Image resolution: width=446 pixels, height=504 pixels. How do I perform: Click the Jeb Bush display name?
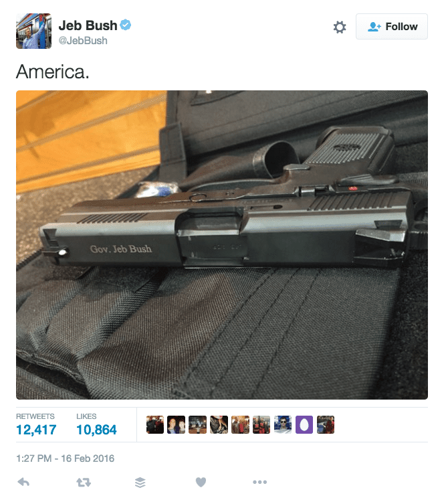tap(88, 25)
